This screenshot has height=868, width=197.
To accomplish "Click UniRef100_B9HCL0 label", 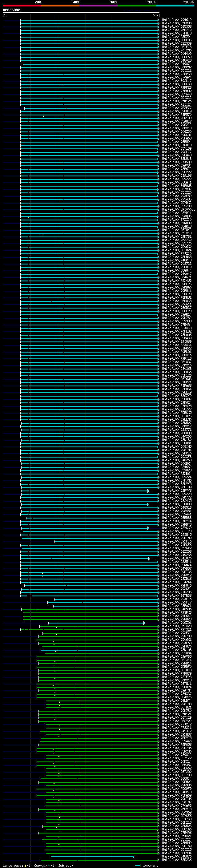I will (x=177, y=453).
